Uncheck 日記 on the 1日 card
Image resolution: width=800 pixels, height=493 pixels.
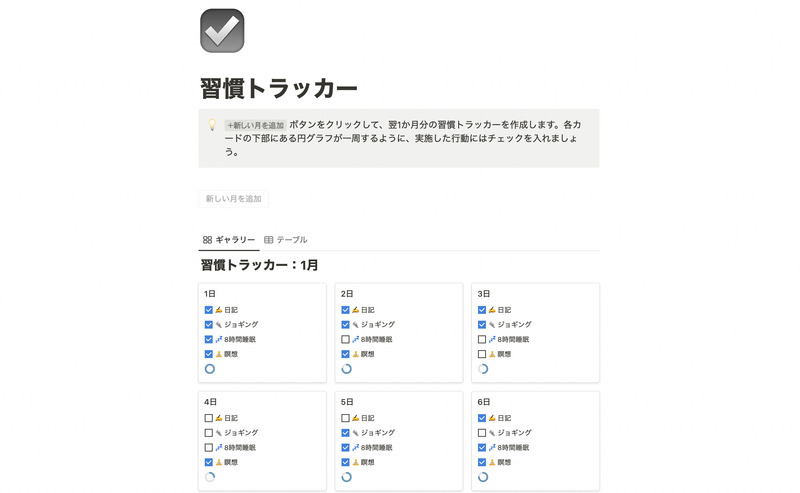[209, 310]
